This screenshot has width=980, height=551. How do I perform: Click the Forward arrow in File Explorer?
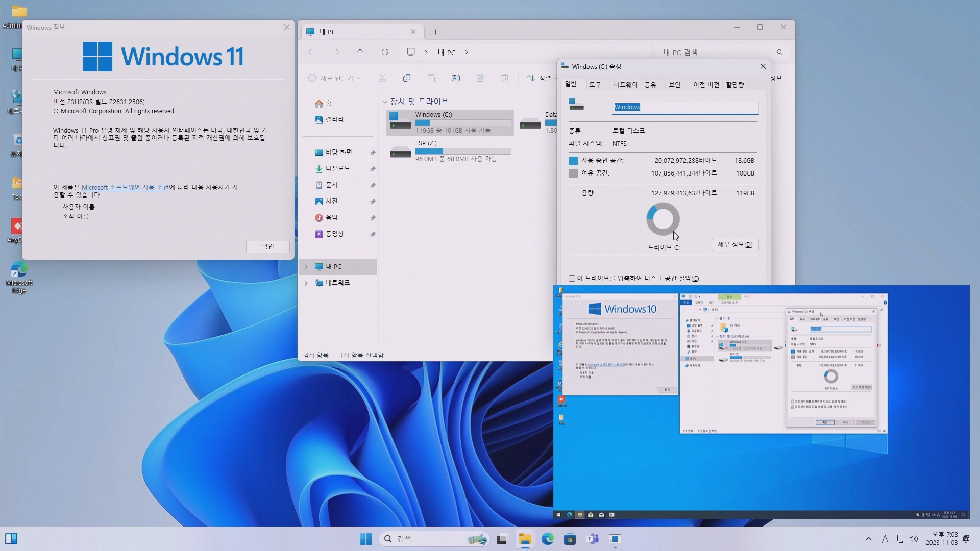(x=336, y=52)
